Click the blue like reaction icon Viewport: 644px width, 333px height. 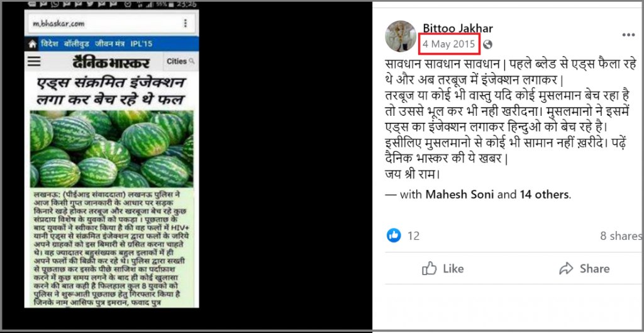click(x=394, y=235)
